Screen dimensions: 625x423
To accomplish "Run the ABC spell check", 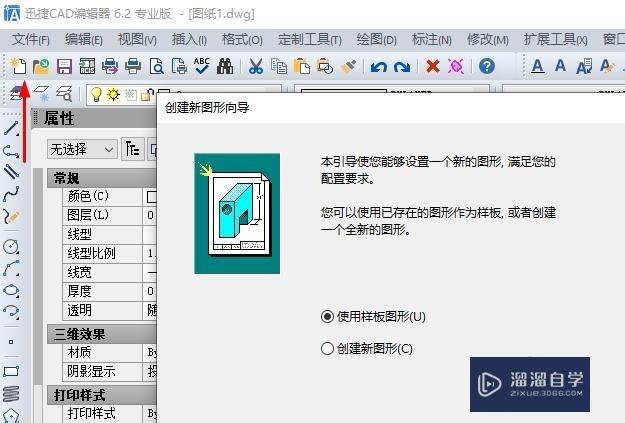I will coord(202,66).
